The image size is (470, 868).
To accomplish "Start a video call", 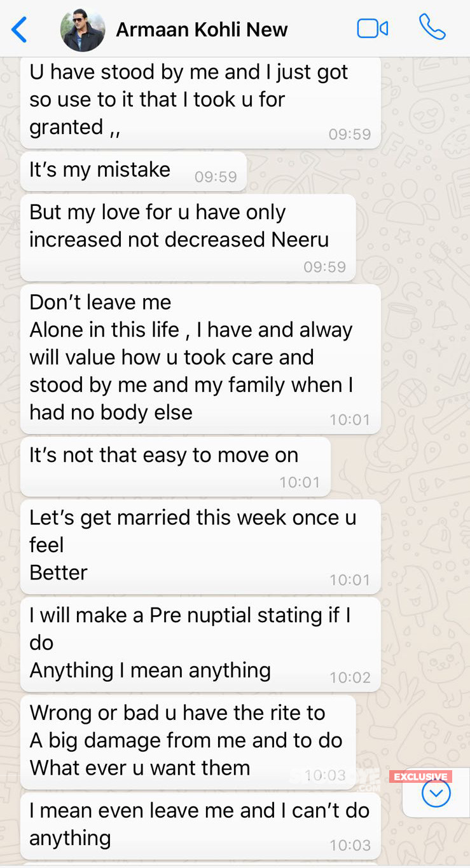I will pos(373,29).
